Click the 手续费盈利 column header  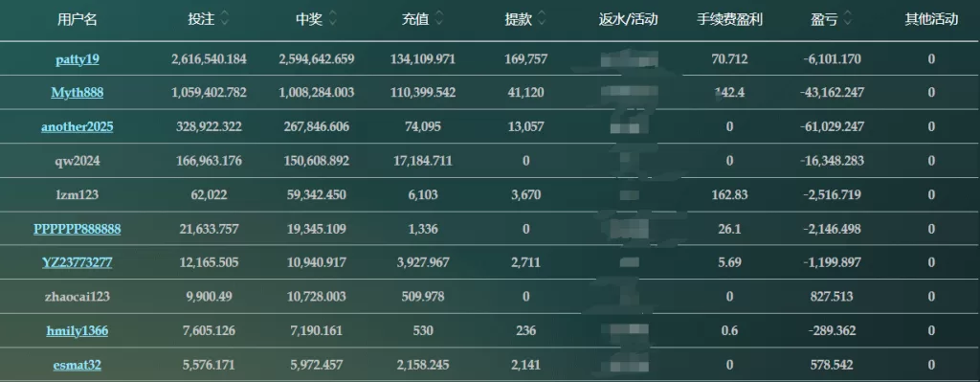[x=730, y=20]
